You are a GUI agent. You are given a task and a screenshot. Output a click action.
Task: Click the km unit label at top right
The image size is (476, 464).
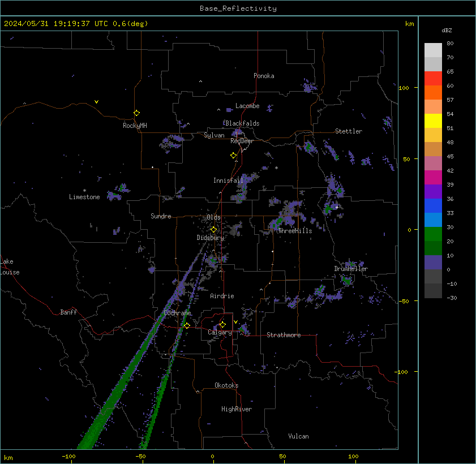tap(410, 24)
